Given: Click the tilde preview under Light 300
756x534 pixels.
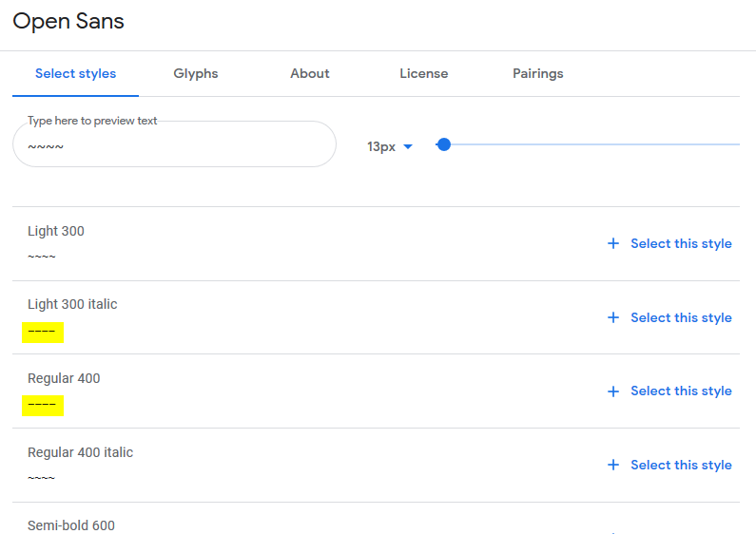Looking at the screenshot, I should [42, 257].
